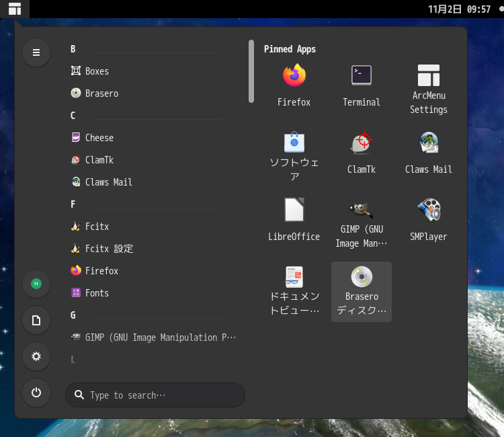This screenshot has width=504, height=437.
Task: Launch Firefox from the app list
Action: [155, 271]
